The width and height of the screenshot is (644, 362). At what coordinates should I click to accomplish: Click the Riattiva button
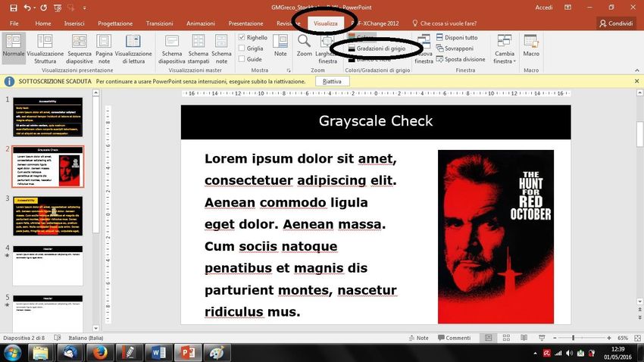click(333, 81)
